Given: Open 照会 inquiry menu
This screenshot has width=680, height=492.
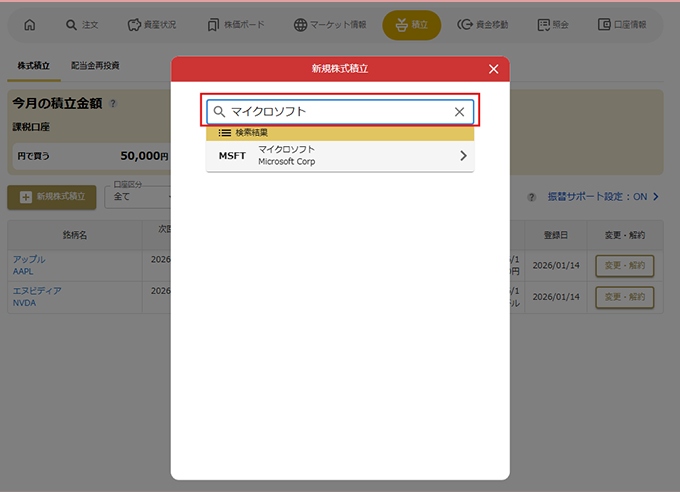Looking at the screenshot, I should [x=553, y=25].
